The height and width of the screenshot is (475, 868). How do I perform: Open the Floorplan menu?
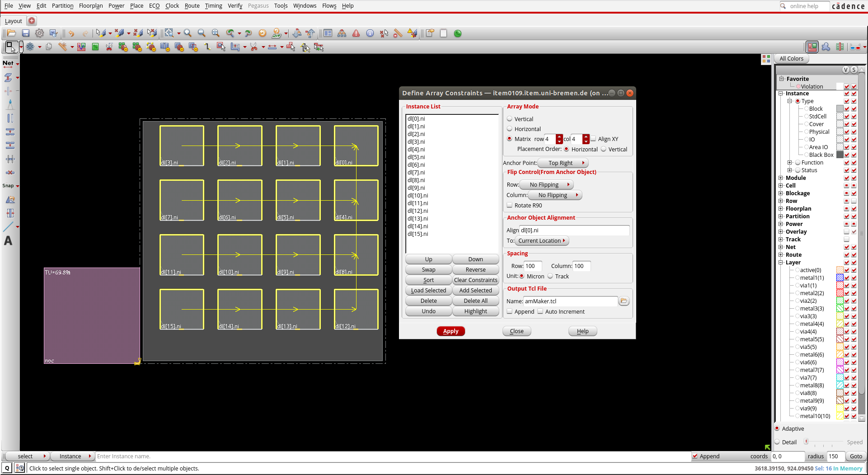[x=91, y=6]
